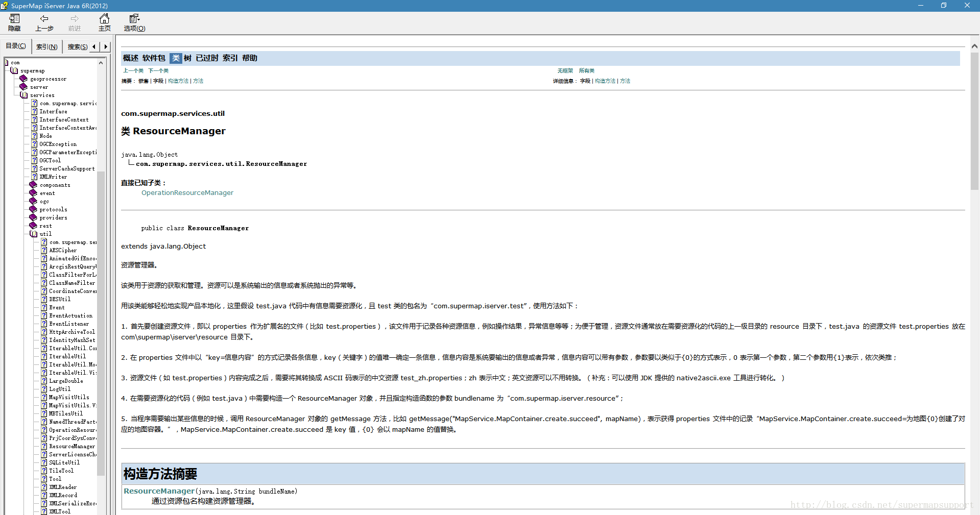This screenshot has width=980, height=515.
Task: Click the page icon beside AESCipher
Action: click(44, 250)
